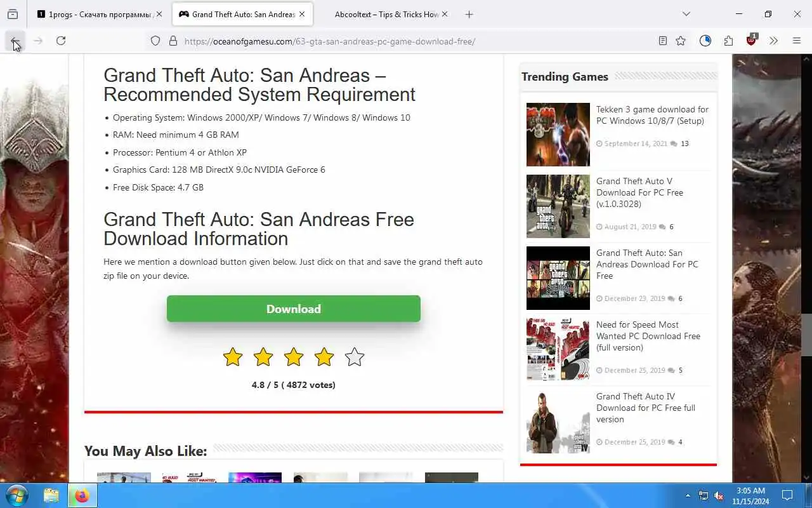Viewport: 812px width, 508px height.
Task: Bookmark this page with star icon
Action: pos(681,41)
